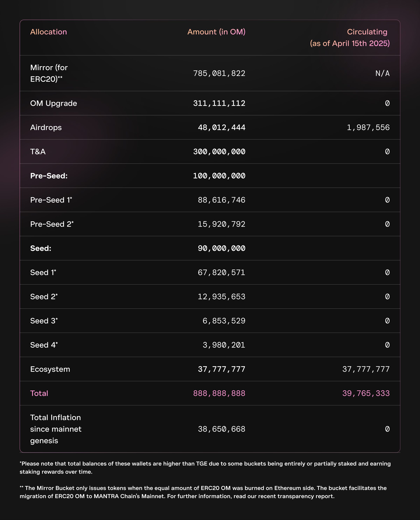Click the Circulating column header

coord(367,32)
